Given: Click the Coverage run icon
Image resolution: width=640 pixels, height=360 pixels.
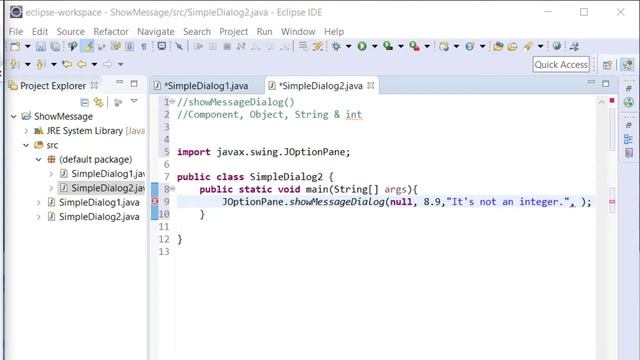Looking at the screenshot, I should click(x=388, y=46).
